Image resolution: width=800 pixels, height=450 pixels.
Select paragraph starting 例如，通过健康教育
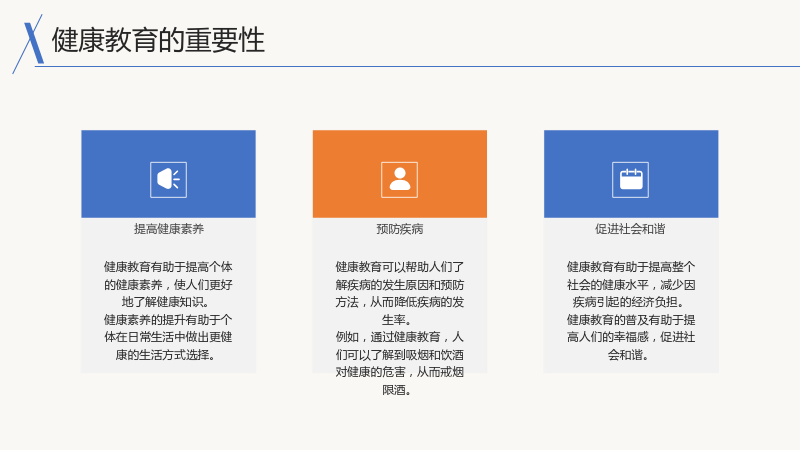point(399,363)
